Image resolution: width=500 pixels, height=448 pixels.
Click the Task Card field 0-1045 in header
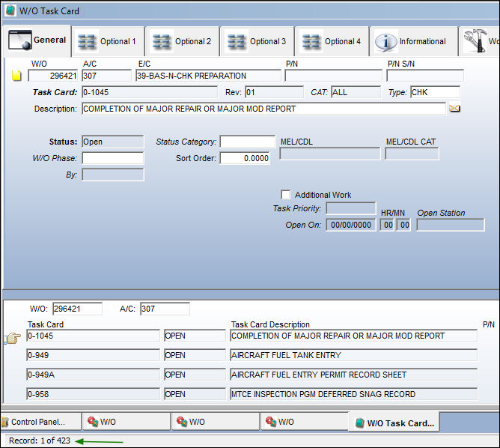[x=150, y=92]
